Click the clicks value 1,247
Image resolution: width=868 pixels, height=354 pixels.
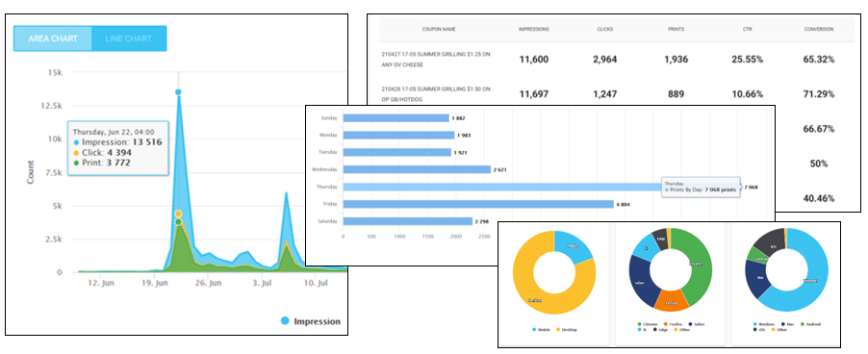tap(604, 94)
